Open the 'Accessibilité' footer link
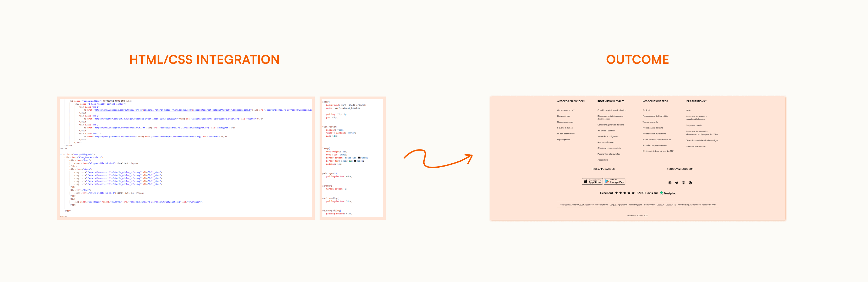 (x=603, y=160)
